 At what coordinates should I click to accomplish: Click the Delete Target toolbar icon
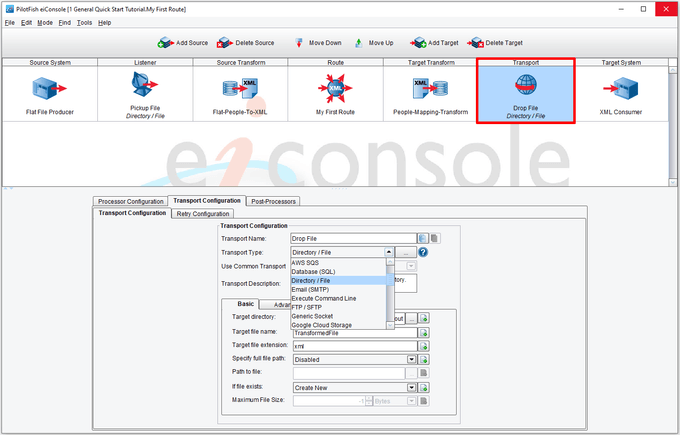476,43
